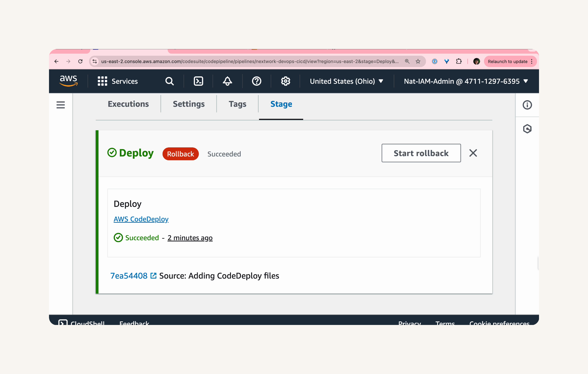Open commit 7ea54408 link

(x=129, y=276)
